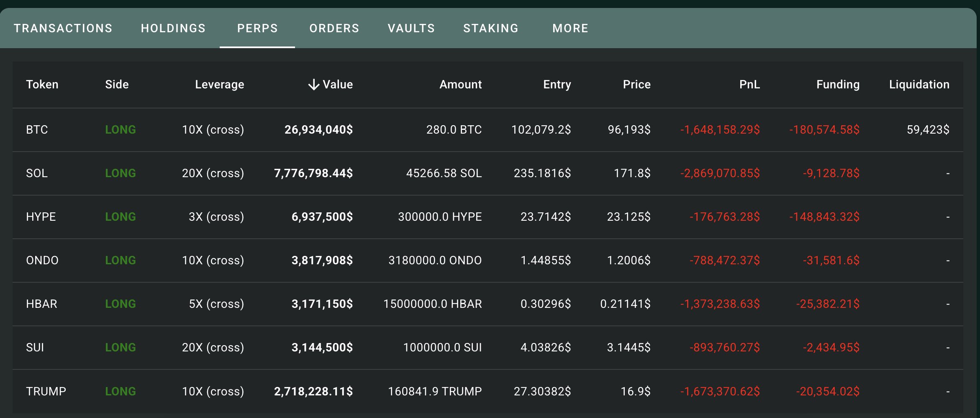Click SOL entry price 235.1816$
Image resolution: width=980 pixels, height=418 pixels.
[x=542, y=173]
